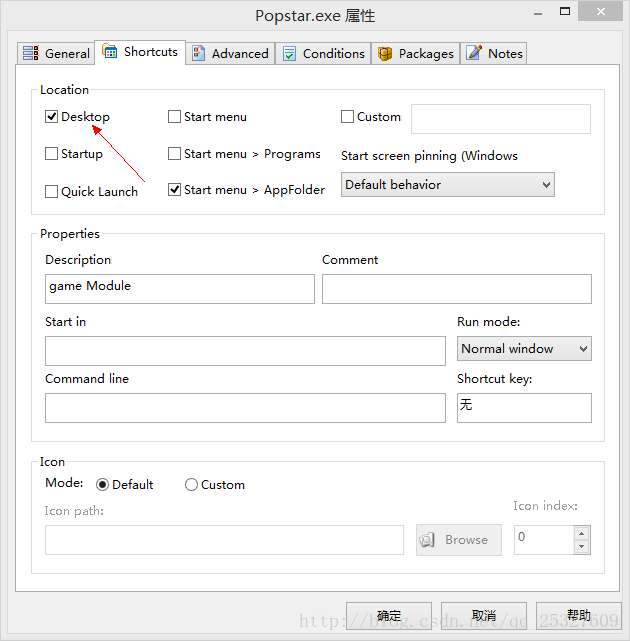Minimize the Popstar.exe properties window
The image size is (630, 641).
pos(538,13)
